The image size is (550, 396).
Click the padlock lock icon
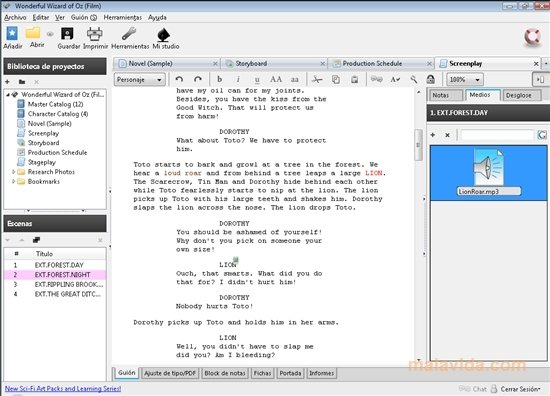[431, 79]
